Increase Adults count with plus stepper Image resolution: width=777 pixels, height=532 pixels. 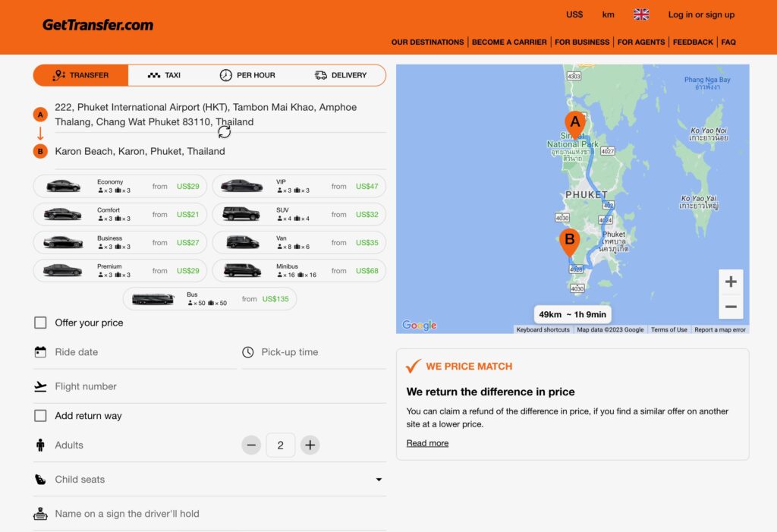click(x=310, y=445)
